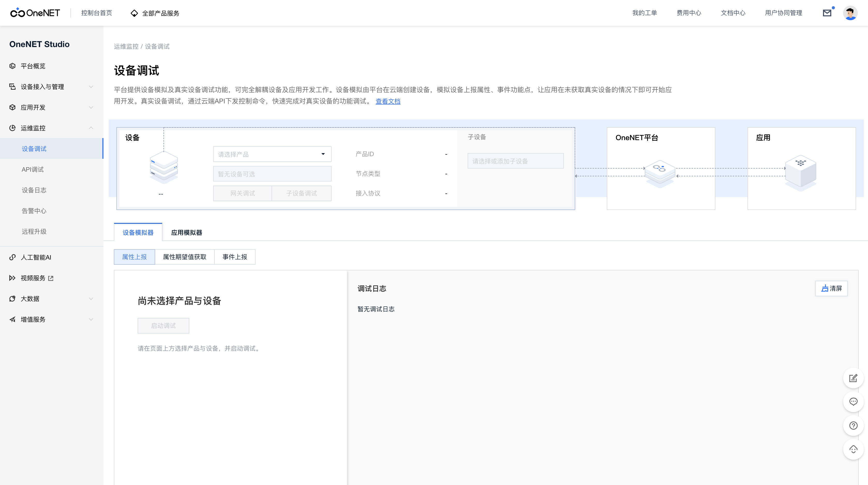Click the 节点类型 label
The width and height of the screenshot is (868, 485).
(x=368, y=173)
